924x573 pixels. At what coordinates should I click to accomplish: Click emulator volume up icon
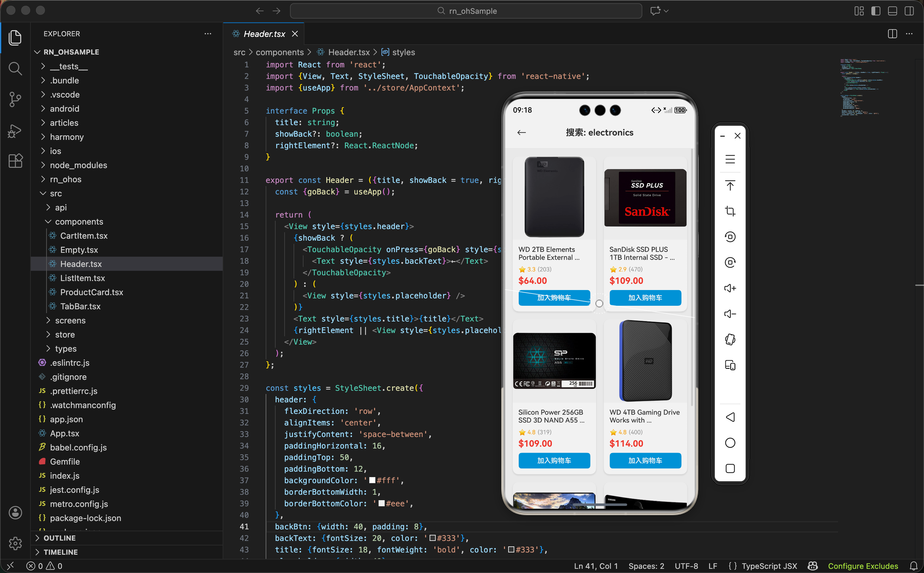pos(730,288)
